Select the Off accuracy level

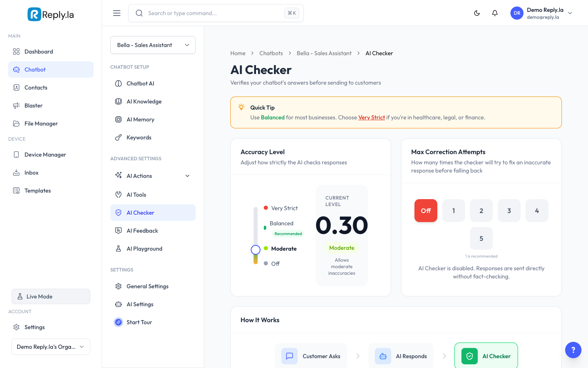point(272,264)
